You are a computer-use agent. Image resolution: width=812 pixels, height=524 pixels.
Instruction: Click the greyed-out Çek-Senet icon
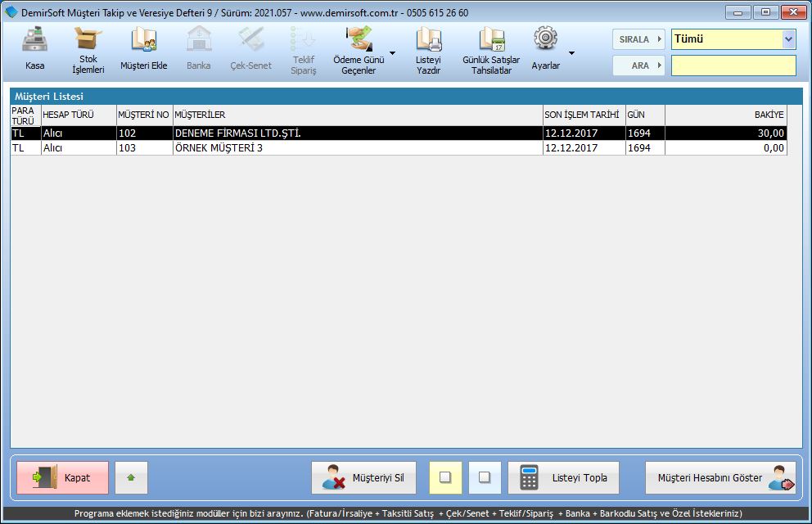pos(251,40)
